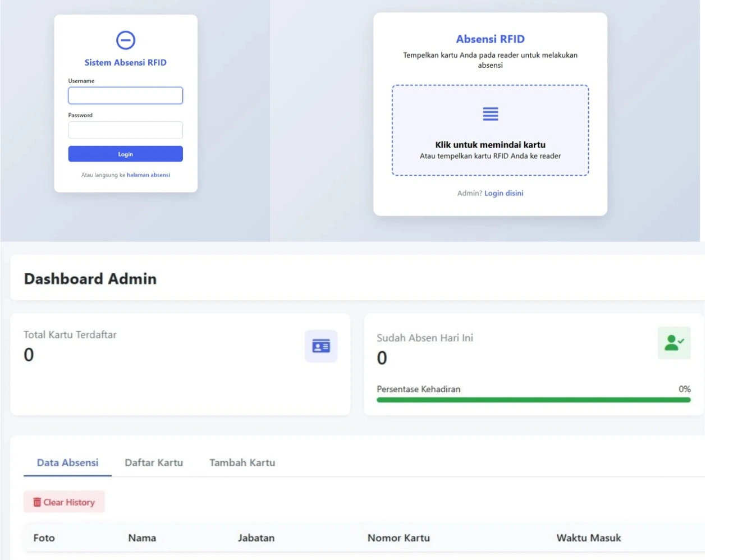Click the blue Login button
This screenshot has height=560, width=747.
126,154
